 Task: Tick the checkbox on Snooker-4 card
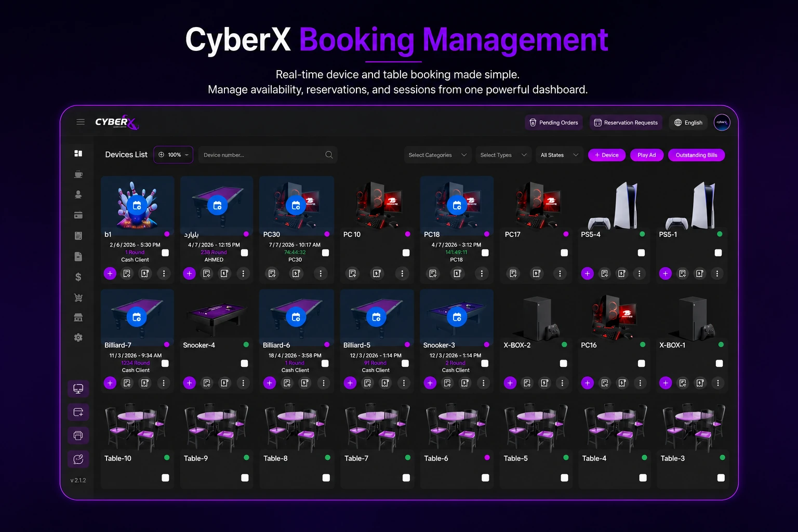click(245, 363)
